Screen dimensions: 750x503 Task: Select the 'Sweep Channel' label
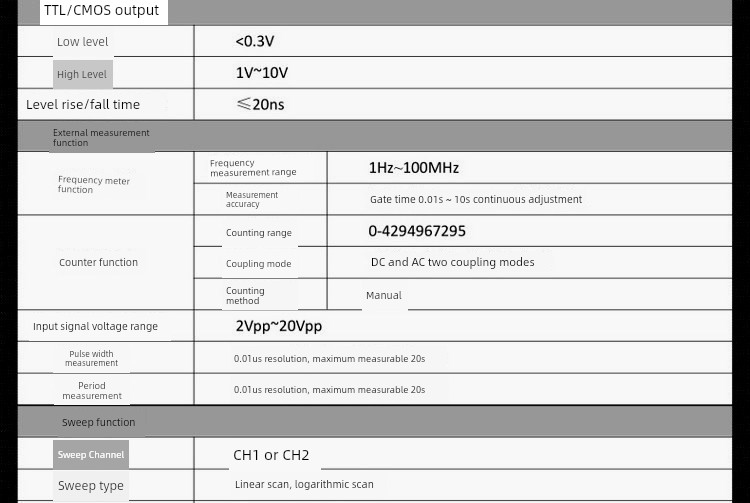(x=91, y=455)
